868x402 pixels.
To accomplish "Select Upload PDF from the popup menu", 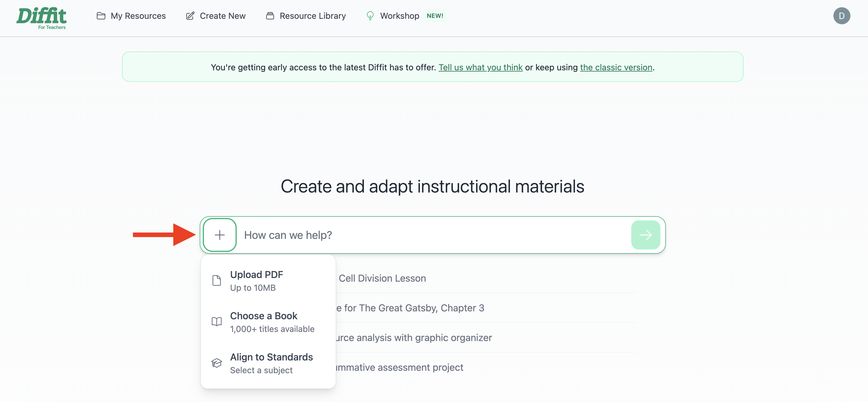I will (268, 280).
